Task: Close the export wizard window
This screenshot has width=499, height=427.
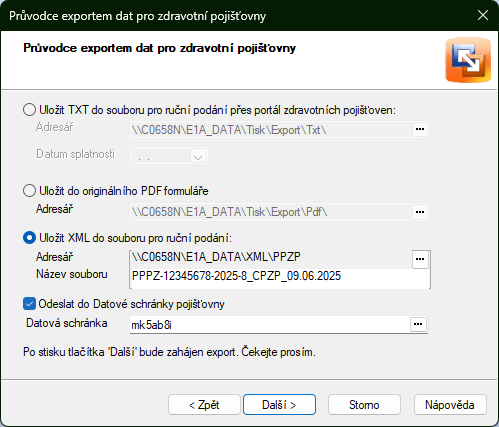Action: [483, 15]
